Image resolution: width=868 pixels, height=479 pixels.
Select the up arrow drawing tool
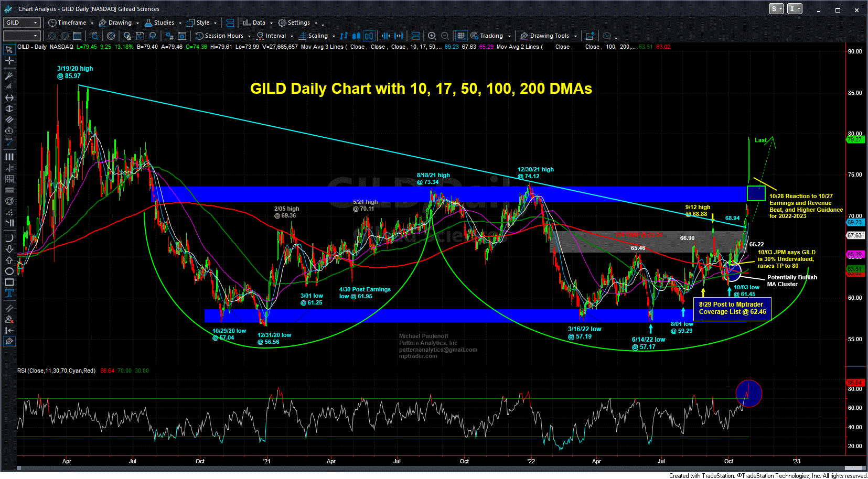click(9, 260)
